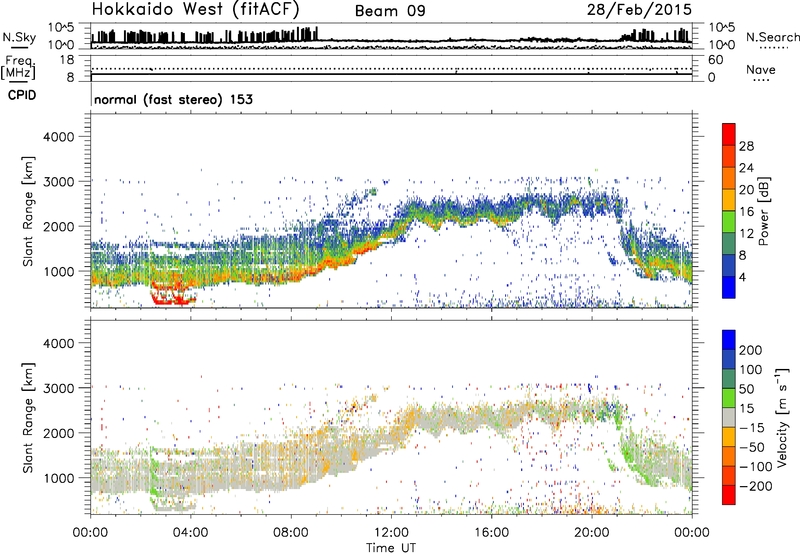
Task: Click the 'Time UT' axis title
Action: pos(391,547)
